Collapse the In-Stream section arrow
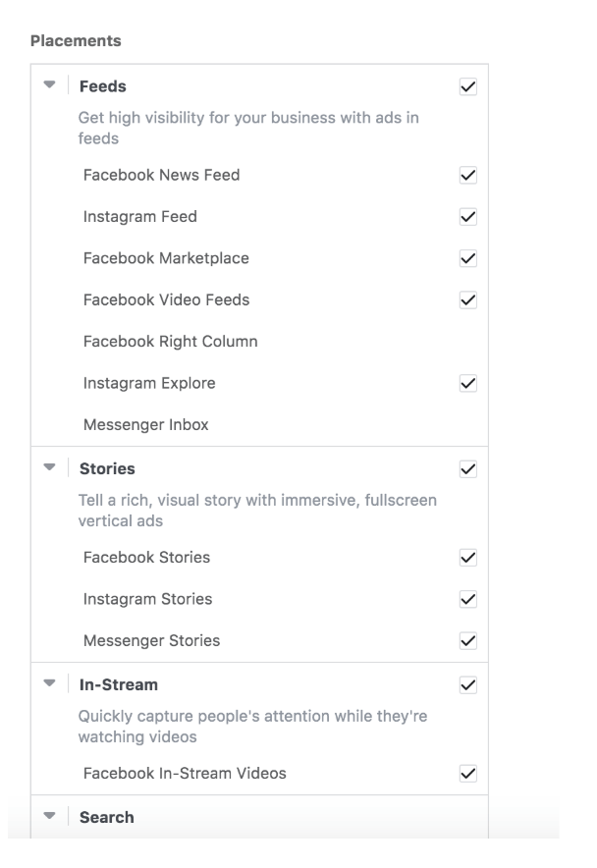The width and height of the screenshot is (597, 868). pyautogui.click(x=49, y=684)
